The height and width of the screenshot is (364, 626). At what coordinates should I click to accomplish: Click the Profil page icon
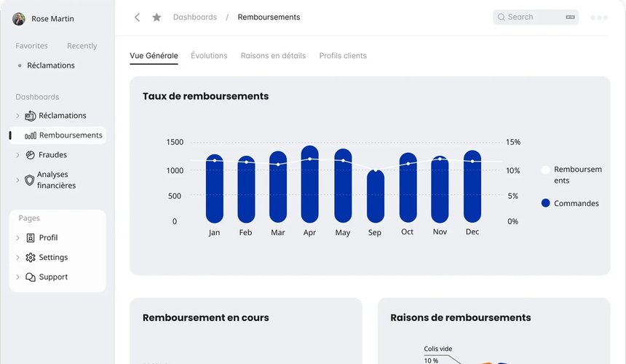point(30,238)
